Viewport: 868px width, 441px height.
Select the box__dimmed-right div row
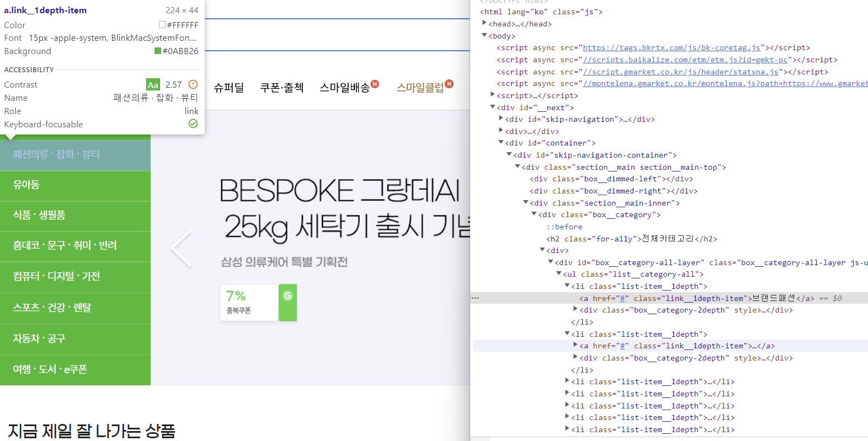(614, 191)
